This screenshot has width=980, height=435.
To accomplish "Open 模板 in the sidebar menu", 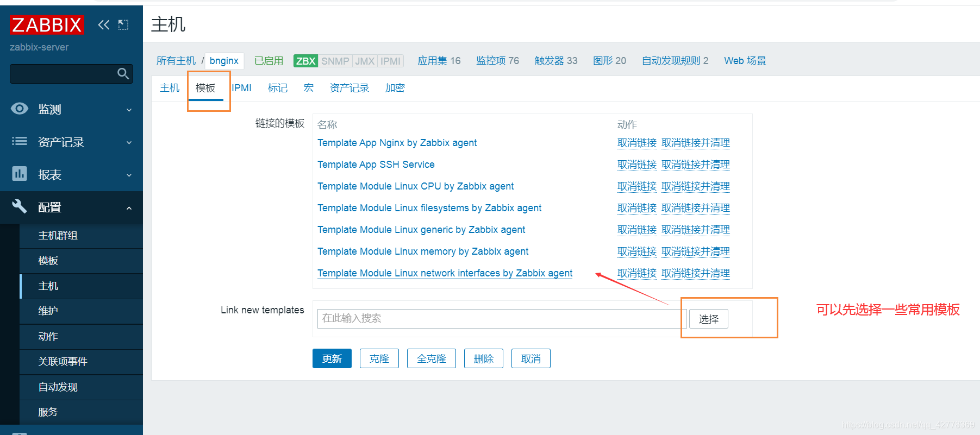I will click(82, 261).
